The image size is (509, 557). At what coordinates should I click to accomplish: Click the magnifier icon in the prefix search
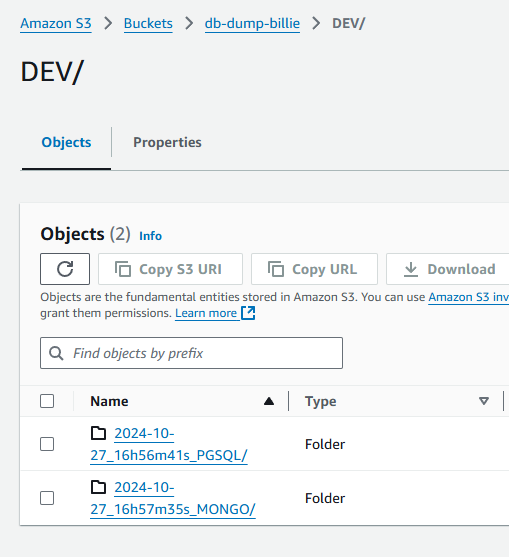[56, 353]
